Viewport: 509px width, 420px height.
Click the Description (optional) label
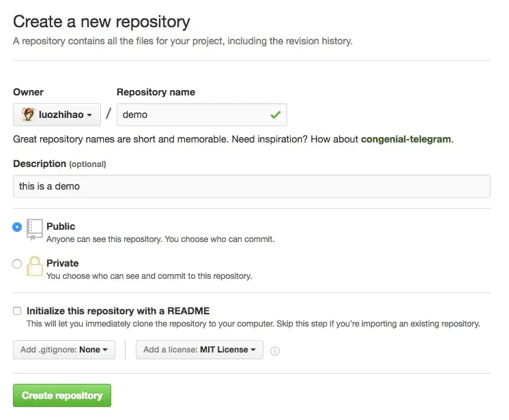pos(60,164)
